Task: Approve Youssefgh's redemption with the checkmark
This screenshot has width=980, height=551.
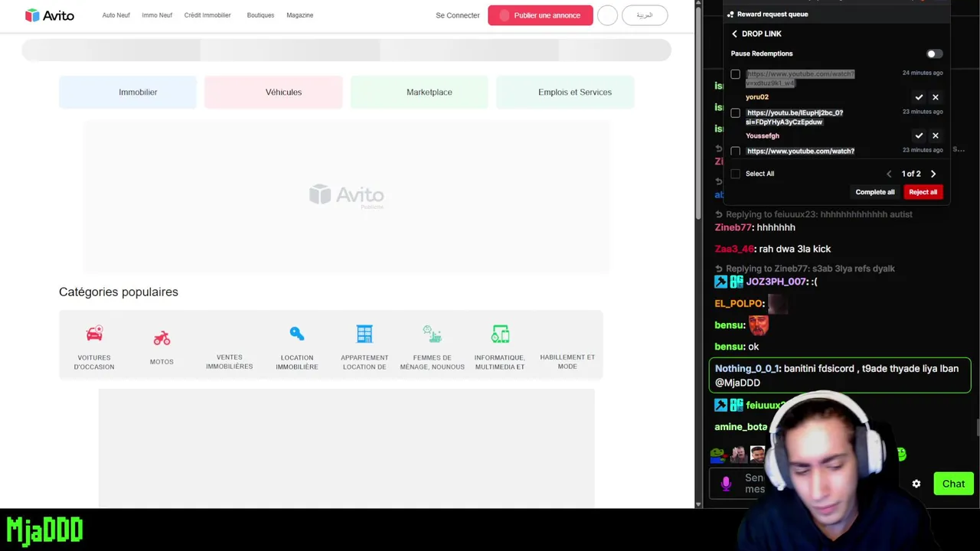Action: coord(919,135)
